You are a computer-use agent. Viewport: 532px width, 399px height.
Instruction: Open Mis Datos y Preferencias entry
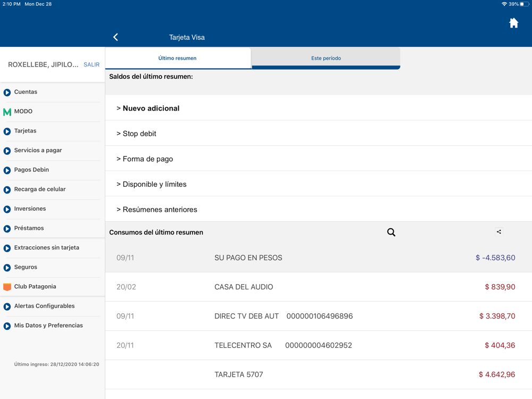pos(53,326)
